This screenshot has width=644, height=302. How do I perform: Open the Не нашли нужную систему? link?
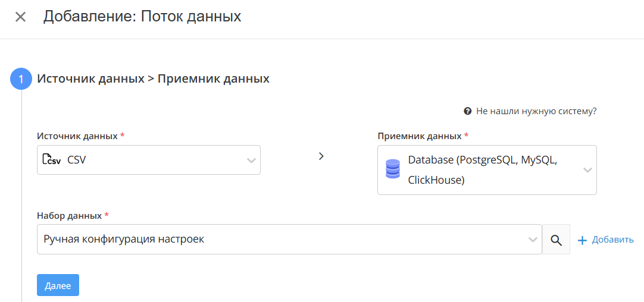click(x=536, y=111)
